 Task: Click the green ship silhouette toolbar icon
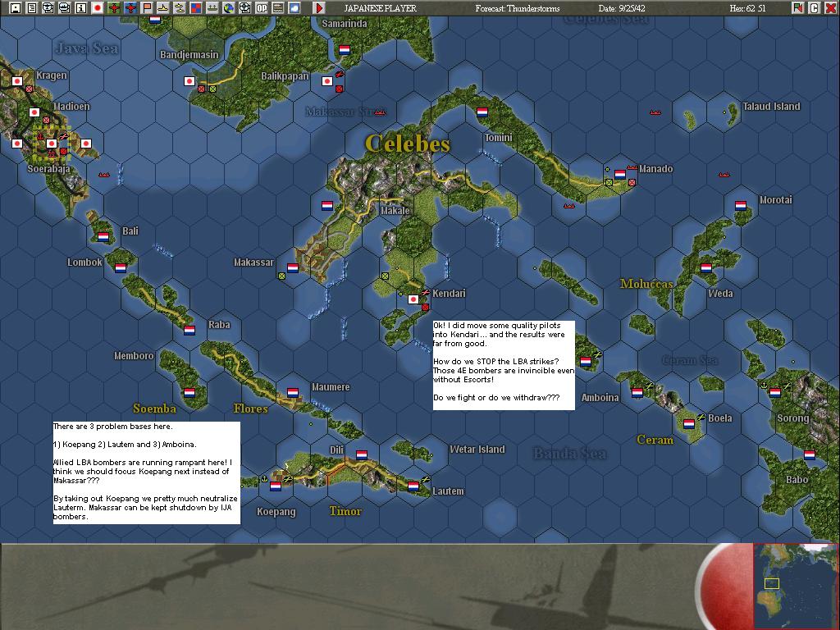(x=212, y=7)
